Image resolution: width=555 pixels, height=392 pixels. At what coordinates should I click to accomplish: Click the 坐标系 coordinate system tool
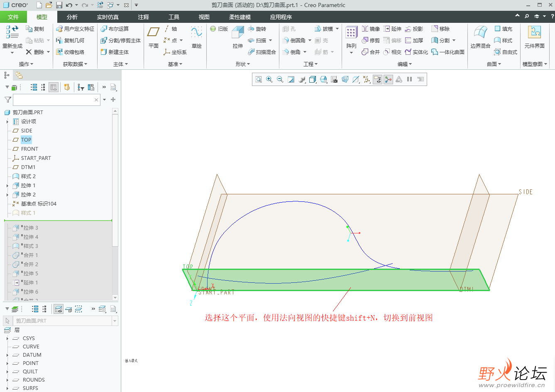175,52
